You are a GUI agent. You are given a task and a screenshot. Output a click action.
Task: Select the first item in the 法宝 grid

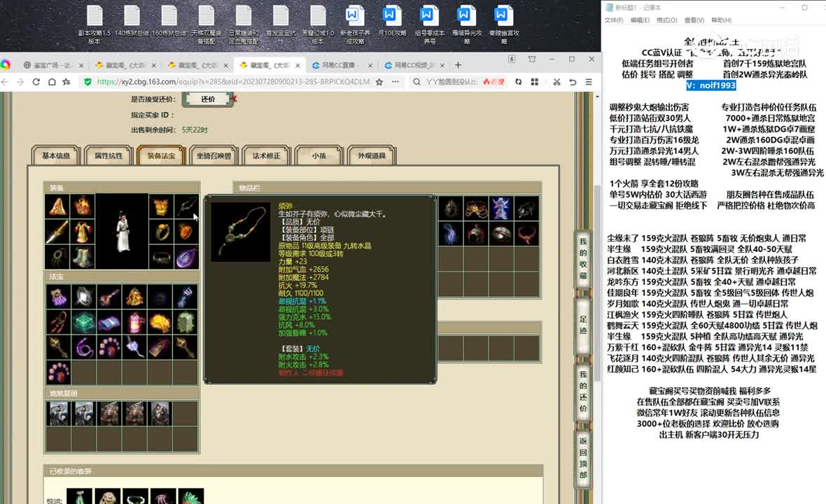(58, 297)
